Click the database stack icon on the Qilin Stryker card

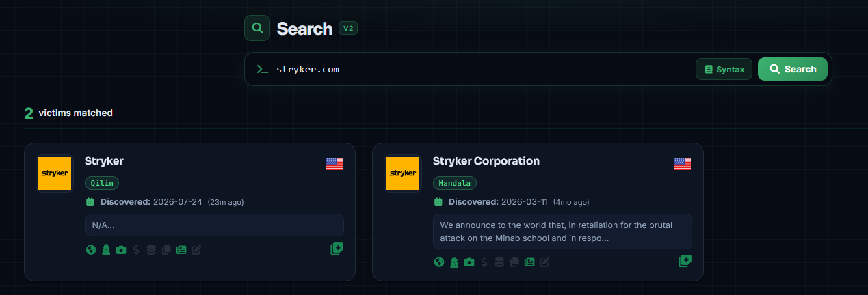coord(151,250)
